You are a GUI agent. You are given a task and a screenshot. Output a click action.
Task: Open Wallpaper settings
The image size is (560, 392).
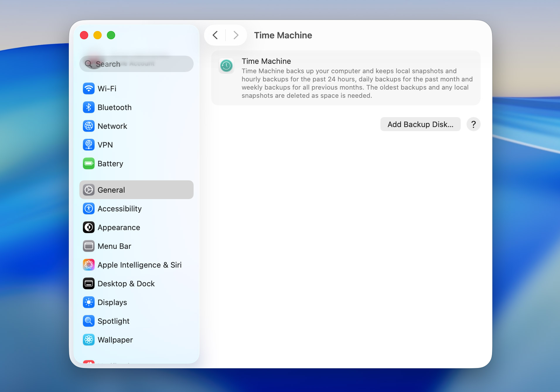[x=136, y=340]
